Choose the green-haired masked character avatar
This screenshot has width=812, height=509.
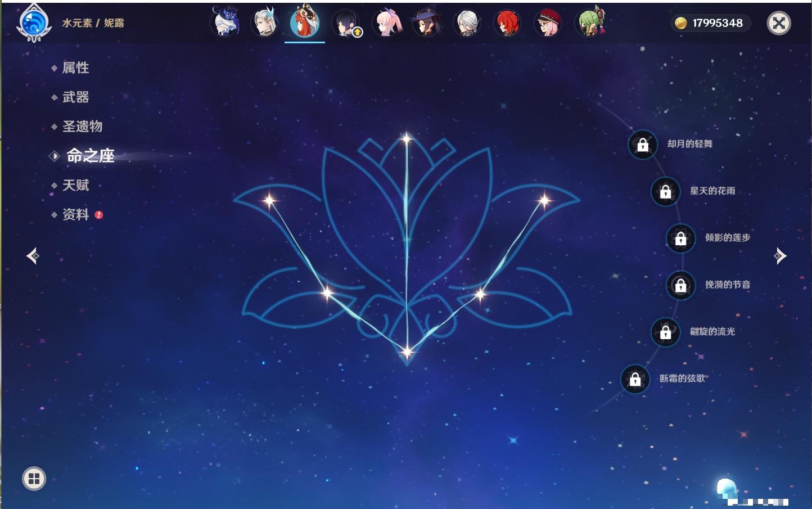(x=590, y=23)
